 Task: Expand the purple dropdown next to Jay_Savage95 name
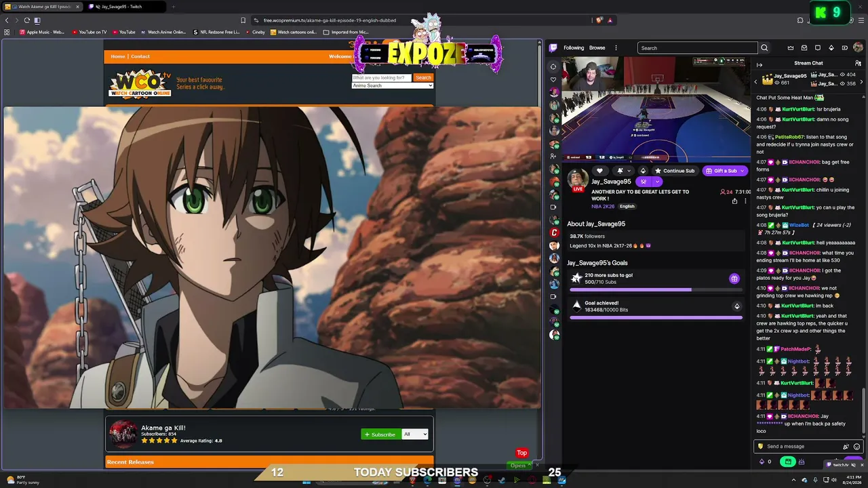tap(656, 182)
